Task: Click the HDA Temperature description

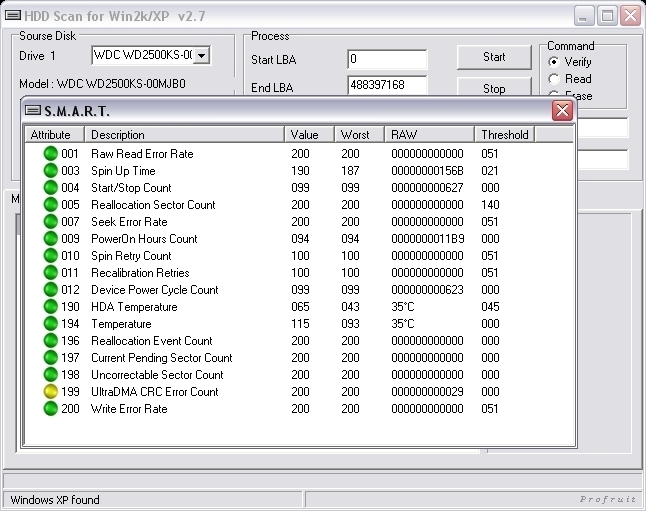Action: [134, 307]
